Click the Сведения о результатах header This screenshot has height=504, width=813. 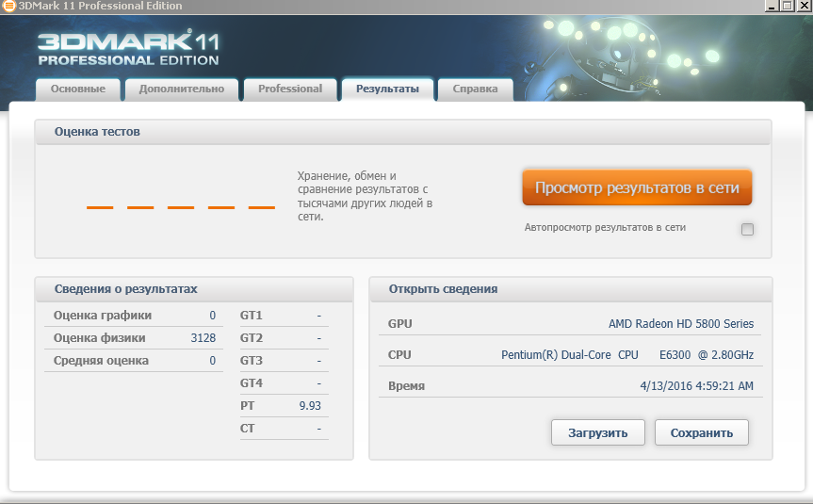click(x=126, y=289)
